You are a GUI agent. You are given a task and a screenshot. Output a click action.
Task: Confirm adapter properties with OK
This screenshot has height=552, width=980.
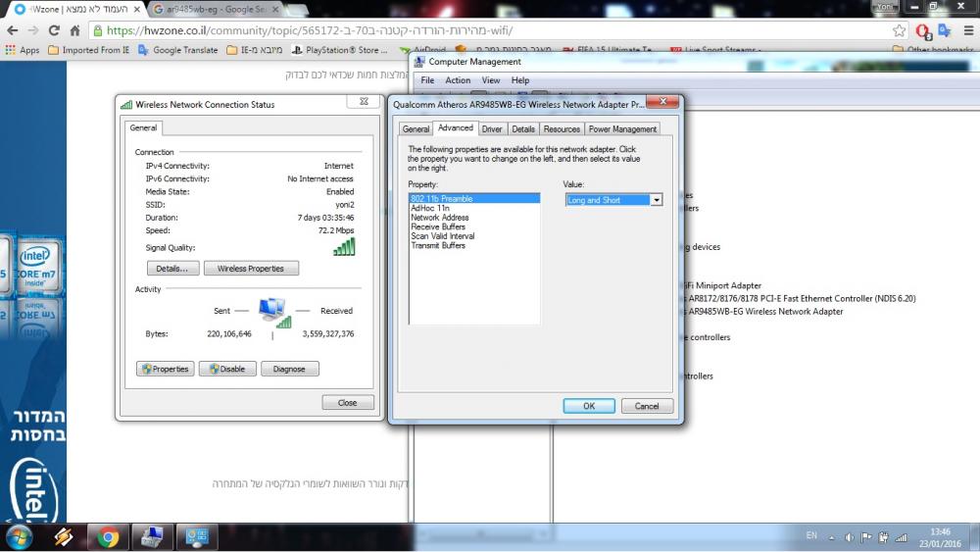pyautogui.click(x=589, y=406)
